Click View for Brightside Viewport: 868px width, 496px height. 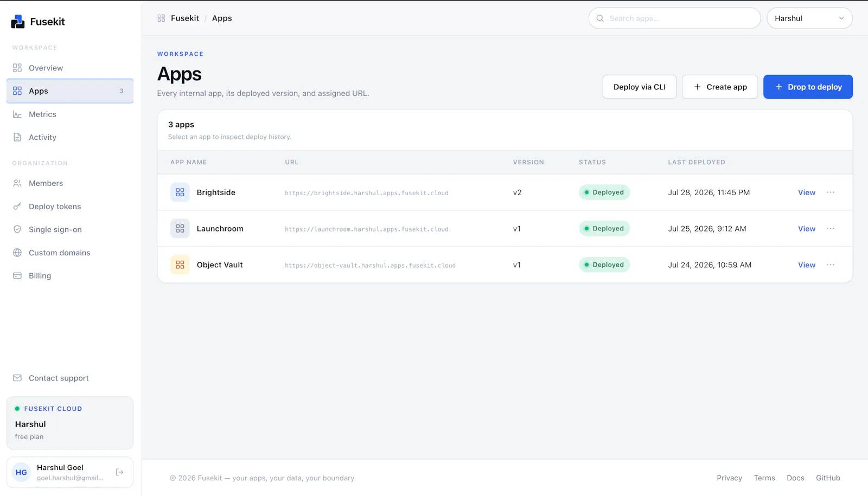click(x=807, y=192)
